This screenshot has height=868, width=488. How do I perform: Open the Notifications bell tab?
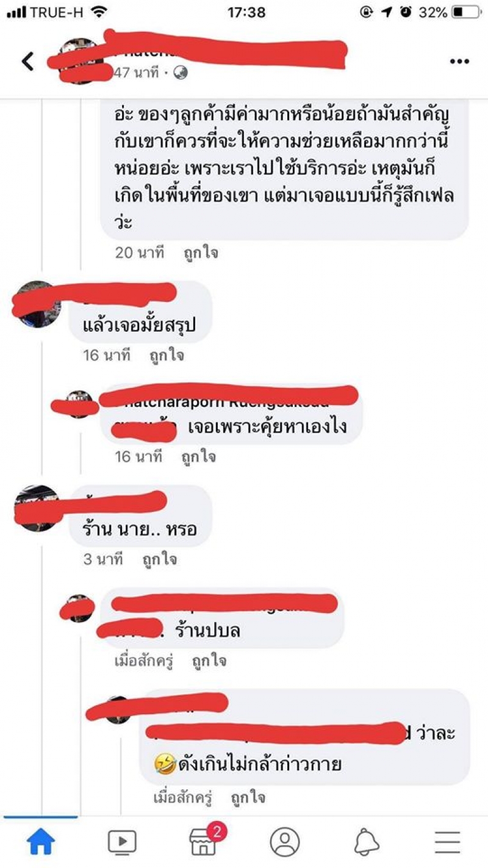(x=366, y=842)
